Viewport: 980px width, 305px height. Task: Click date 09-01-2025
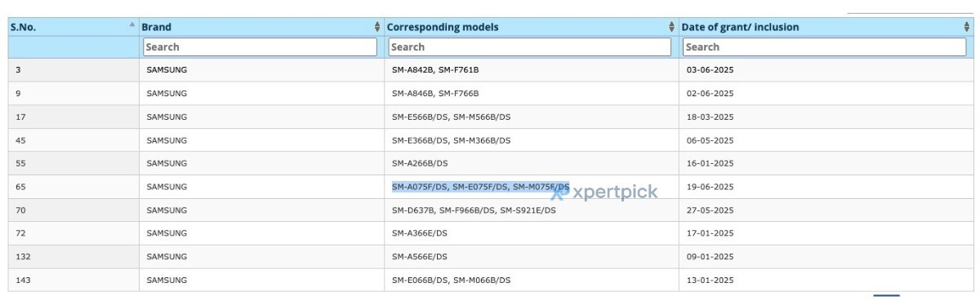(710, 257)
